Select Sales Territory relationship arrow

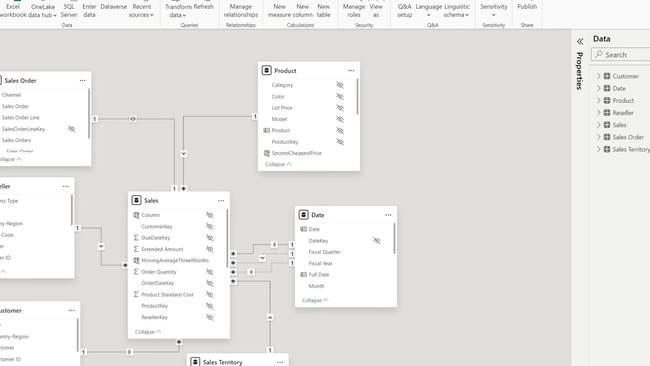(270, 317)
